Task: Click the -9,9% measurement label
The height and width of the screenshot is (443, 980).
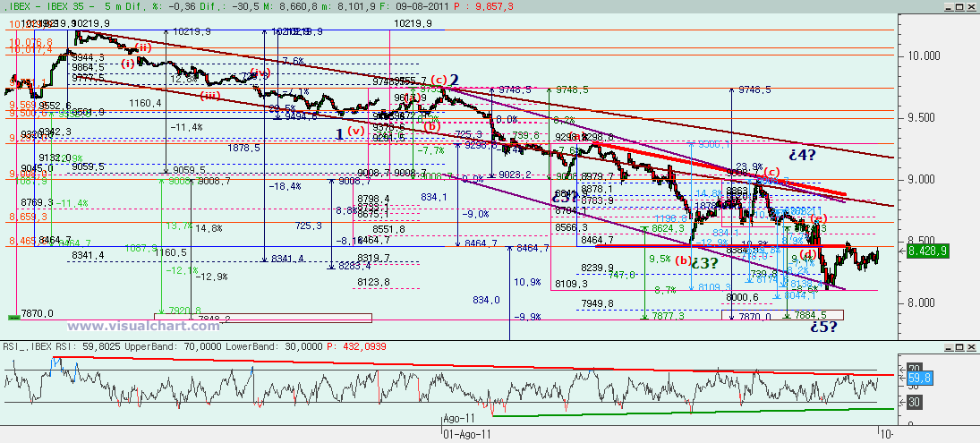Action: pos(526,317)
